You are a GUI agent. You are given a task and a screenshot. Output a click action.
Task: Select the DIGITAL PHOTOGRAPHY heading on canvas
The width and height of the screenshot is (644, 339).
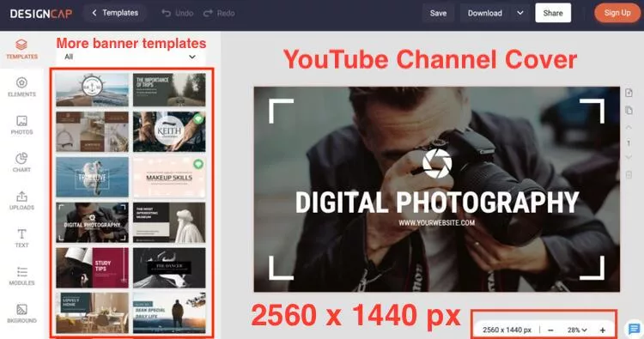[437, 202]
